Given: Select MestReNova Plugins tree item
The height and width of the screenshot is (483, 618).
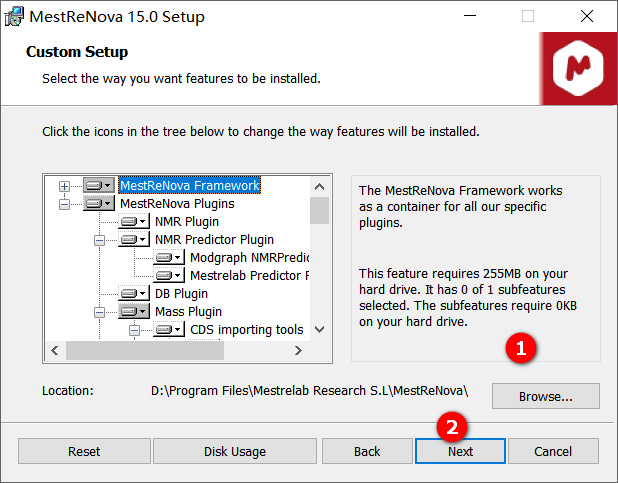Looking at the screenshot, I should point(177,203).
